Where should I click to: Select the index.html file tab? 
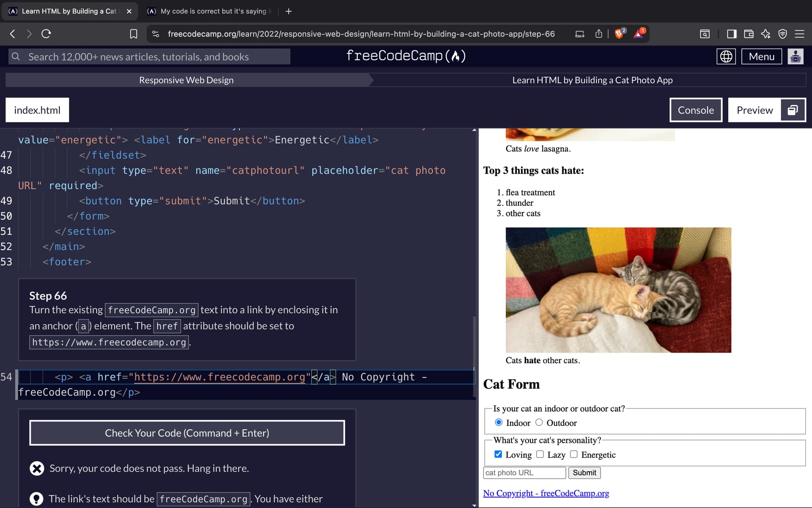(x=37, y=110)
